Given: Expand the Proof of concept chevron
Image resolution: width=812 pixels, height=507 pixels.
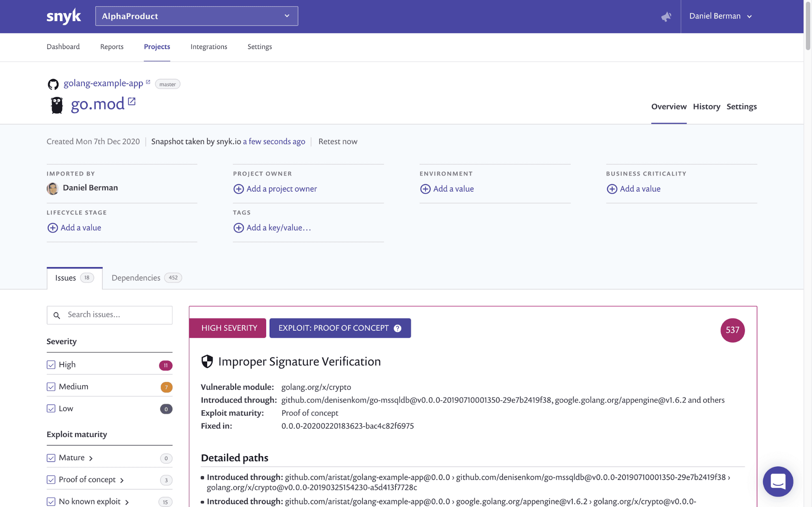Looking at the screenshot, I should [122, 480].
